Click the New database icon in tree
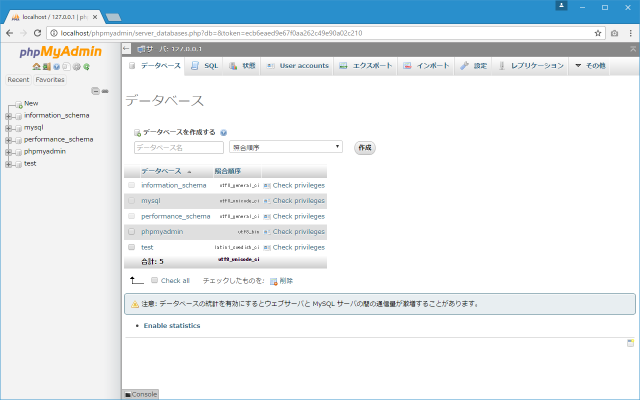The height and width of the screenshot is (400, 640). click(18, 104)
